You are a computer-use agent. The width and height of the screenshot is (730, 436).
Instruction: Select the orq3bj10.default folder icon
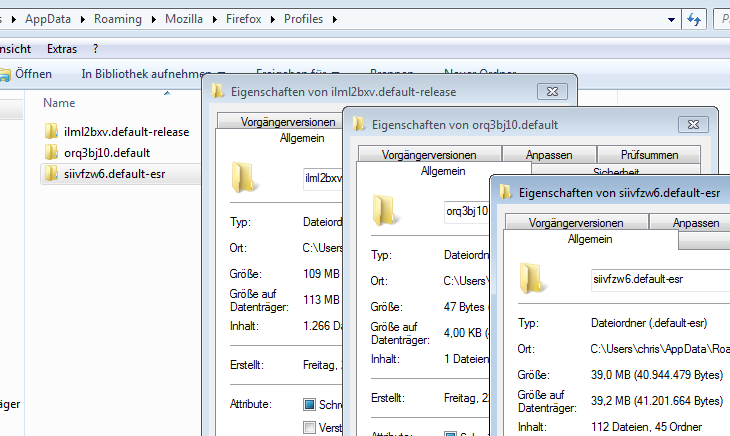click(51, 152)
